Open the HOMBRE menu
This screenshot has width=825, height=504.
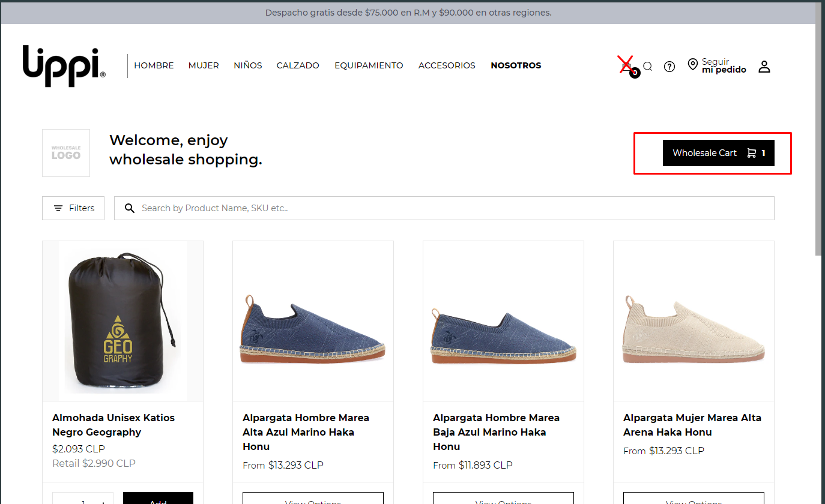coord(154,65)
